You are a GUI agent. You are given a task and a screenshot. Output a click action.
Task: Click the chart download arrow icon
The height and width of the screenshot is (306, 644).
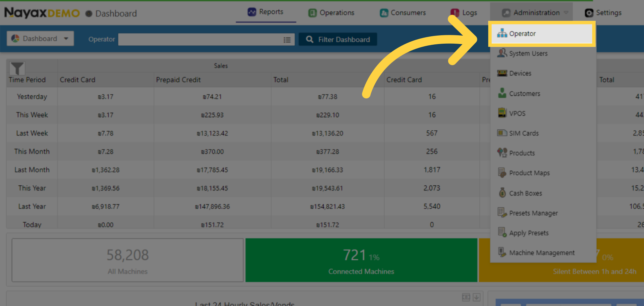pos(477,297)
